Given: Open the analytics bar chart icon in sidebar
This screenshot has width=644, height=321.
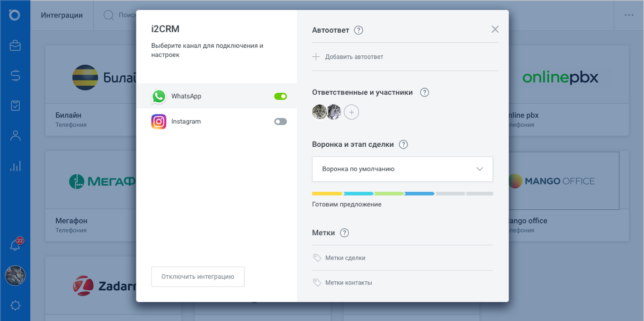Looking at the screenshot, I should tap(15, 166).
